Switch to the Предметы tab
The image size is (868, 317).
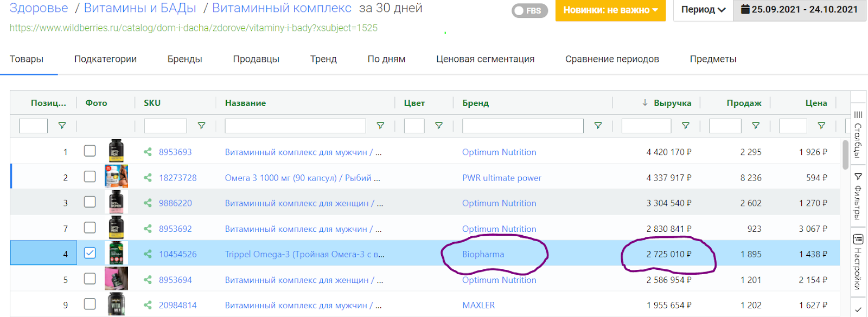tap(713, 59)
